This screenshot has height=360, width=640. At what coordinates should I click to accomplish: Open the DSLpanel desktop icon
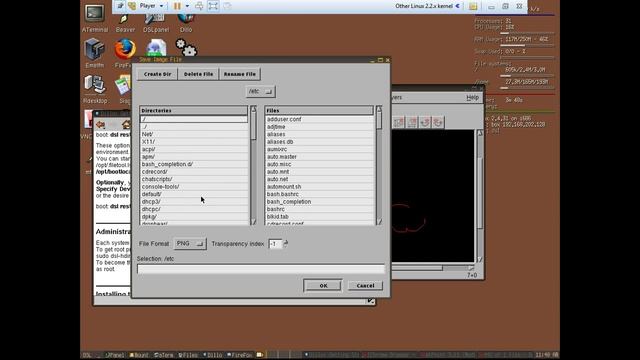pos(156,22)
